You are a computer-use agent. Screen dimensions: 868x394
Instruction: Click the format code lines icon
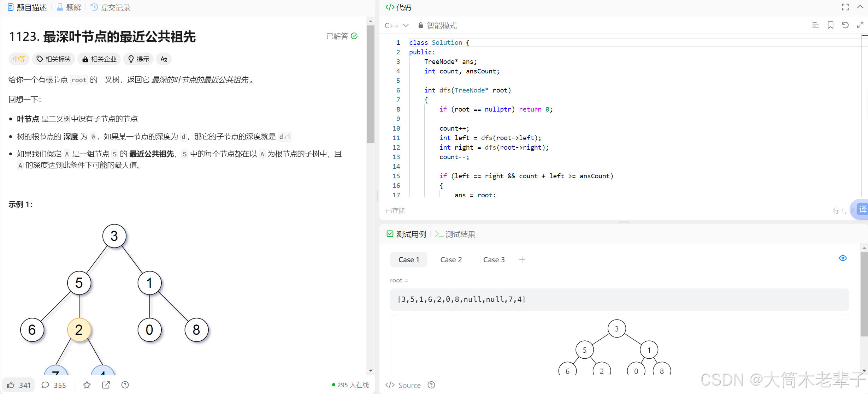pyautogui.click(x=815, y=25)
